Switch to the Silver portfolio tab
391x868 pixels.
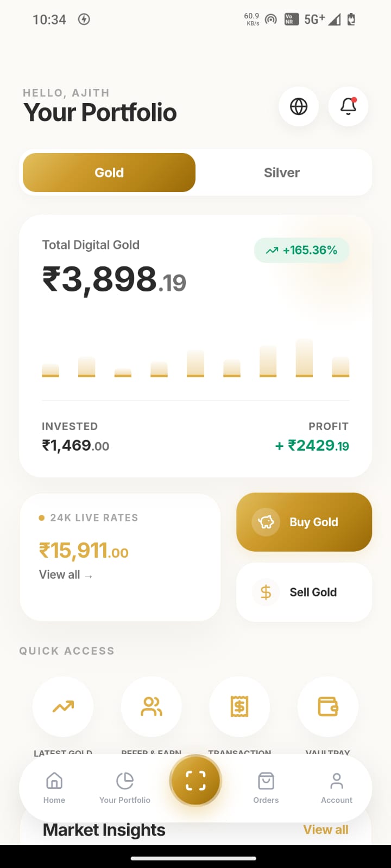click(281, 173)
